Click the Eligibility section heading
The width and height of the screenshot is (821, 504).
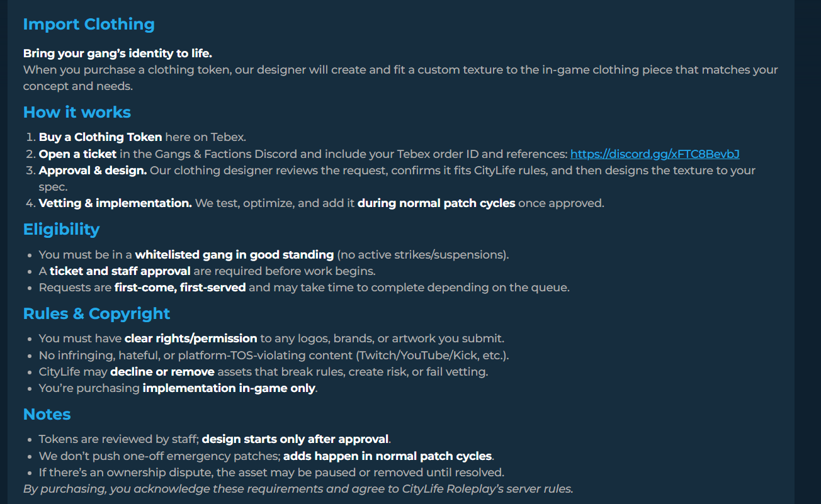pos(61,230)
